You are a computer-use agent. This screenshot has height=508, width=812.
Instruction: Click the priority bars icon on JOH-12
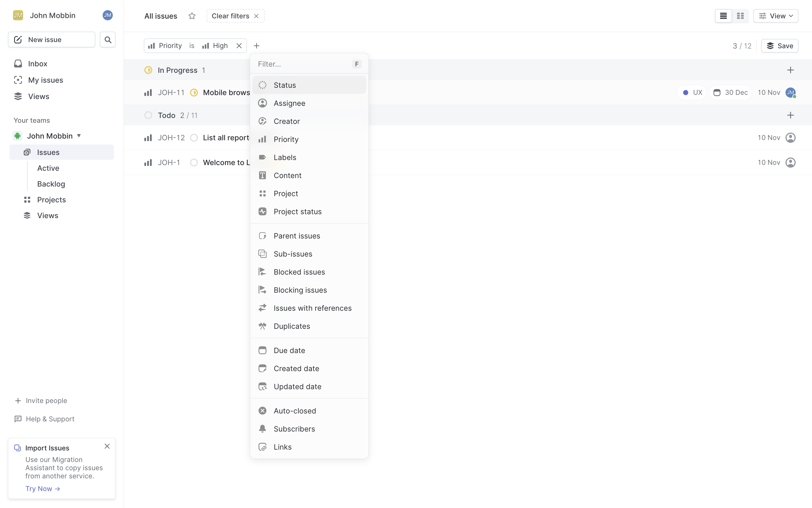[x=148, y=138]
